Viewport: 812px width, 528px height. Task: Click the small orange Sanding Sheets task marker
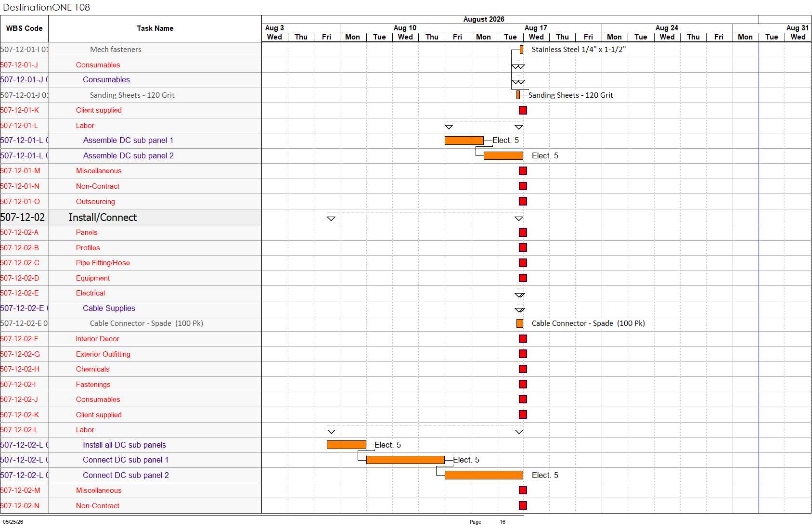tap(518, 95)
